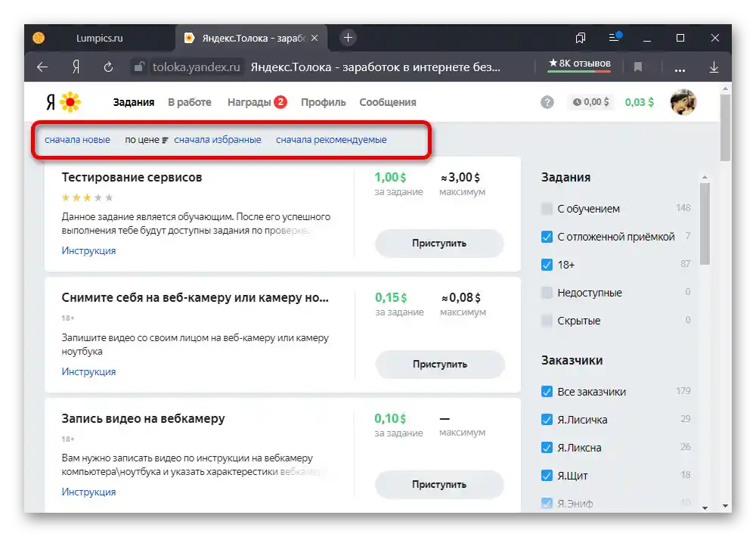Sort tasks по цене
Viewport: 756px width, 537px height.
[x=142, y=140]
